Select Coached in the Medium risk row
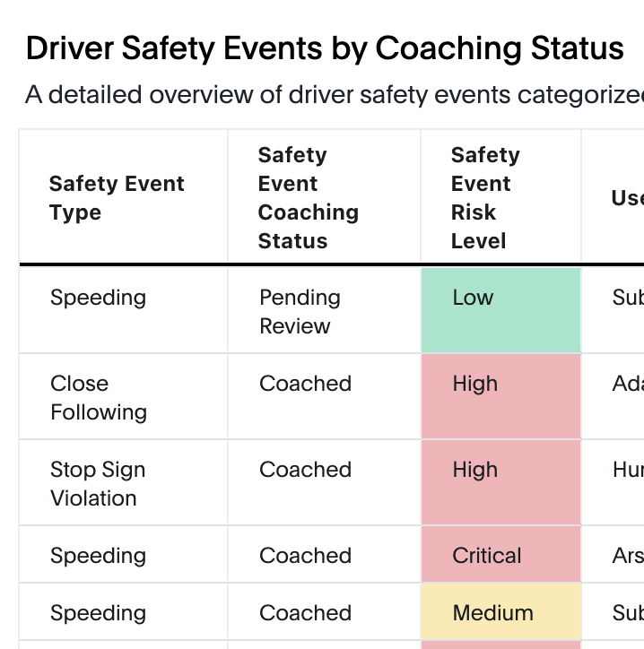 click(x=305, y=613)
